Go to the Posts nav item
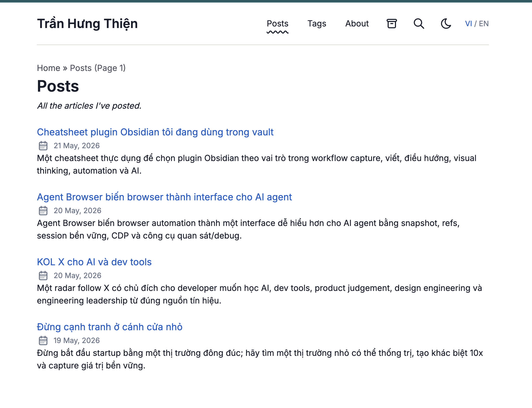 pos(278,24)
